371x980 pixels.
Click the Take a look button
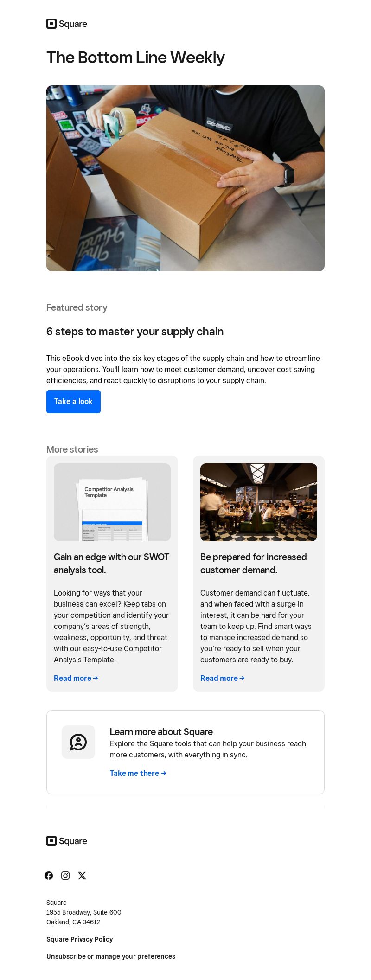tap(73, 402)
